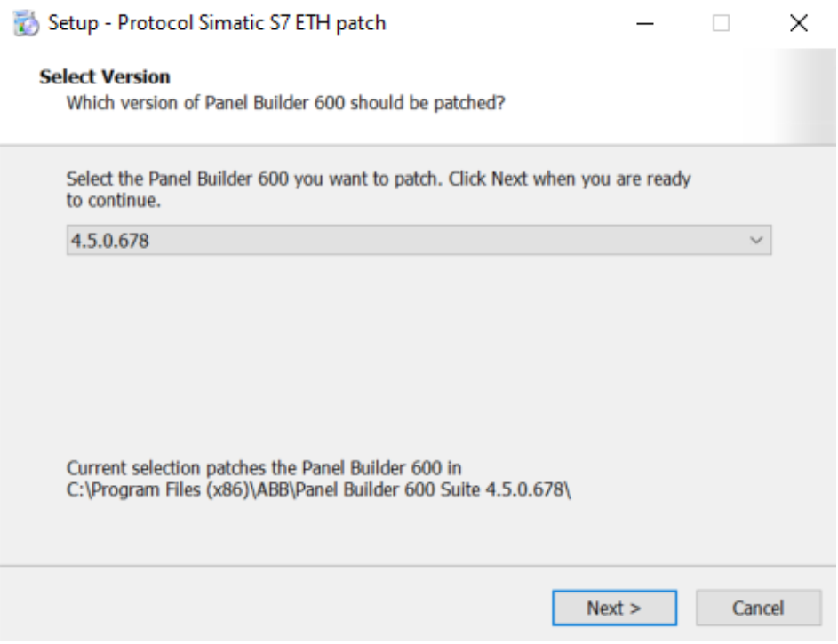Screen dimensions: 838x644
Task: Click the "Current selection patches the Panel Builder" text
Action: pos(264,467)
